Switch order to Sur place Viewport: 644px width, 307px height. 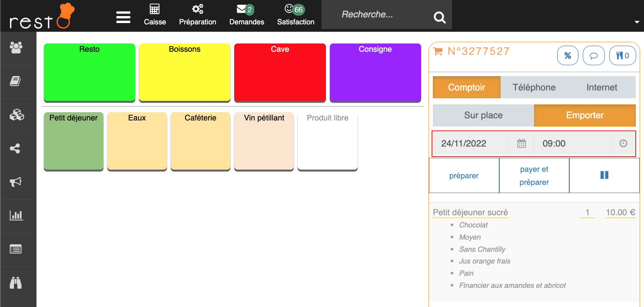pyautogui.click(x=483, y=115)
